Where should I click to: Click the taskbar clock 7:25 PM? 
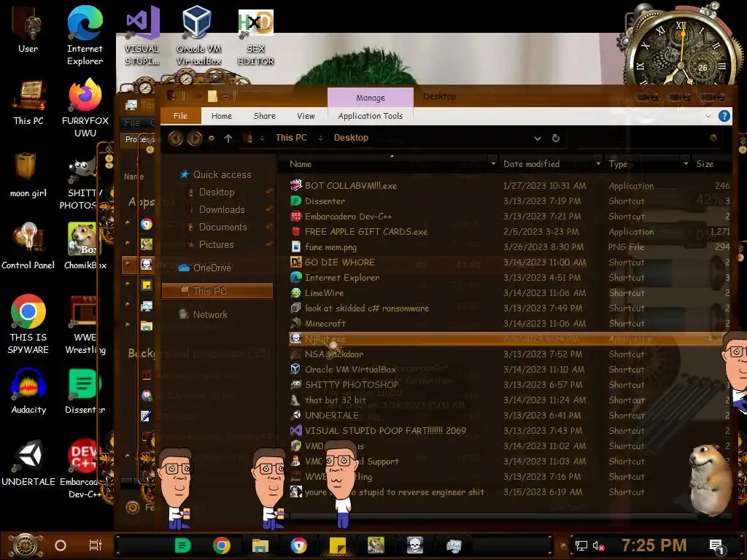[x=654, y=545]
